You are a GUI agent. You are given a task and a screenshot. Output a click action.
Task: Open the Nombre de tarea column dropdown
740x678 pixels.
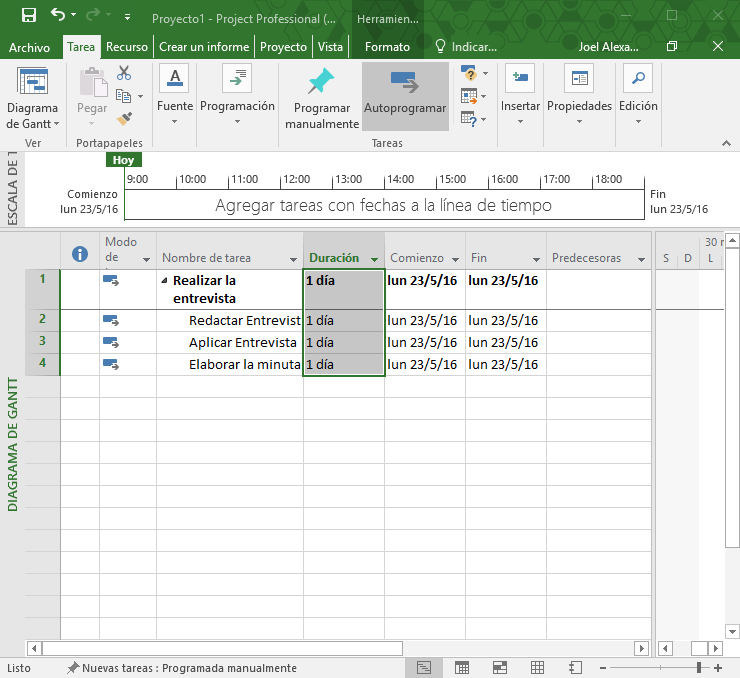click(293, 259)
